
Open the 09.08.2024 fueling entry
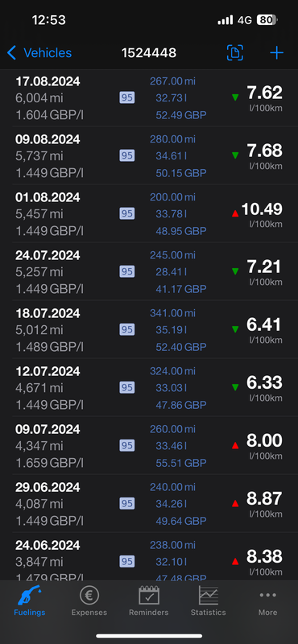(149, 155)
